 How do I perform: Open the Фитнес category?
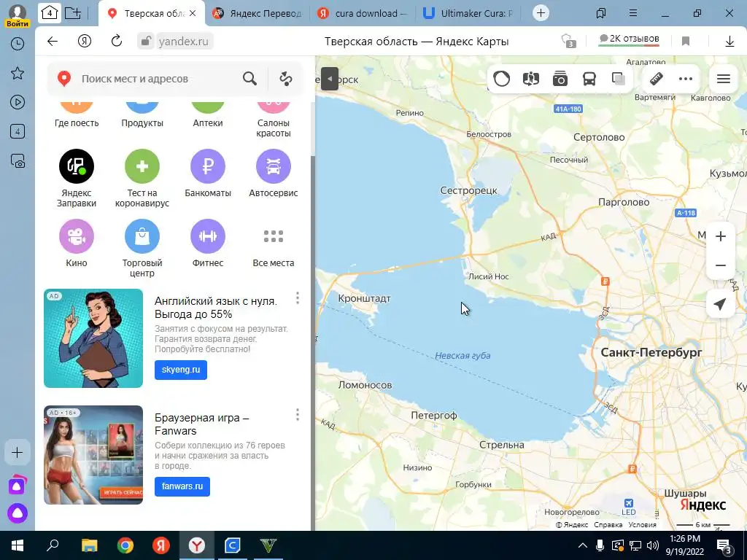[x=208, y=244]
